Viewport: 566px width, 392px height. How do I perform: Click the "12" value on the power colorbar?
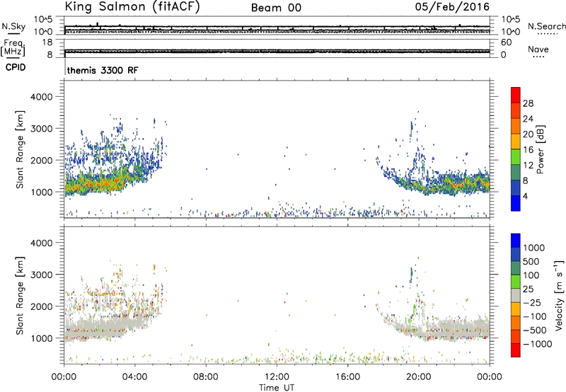[528, 166]
